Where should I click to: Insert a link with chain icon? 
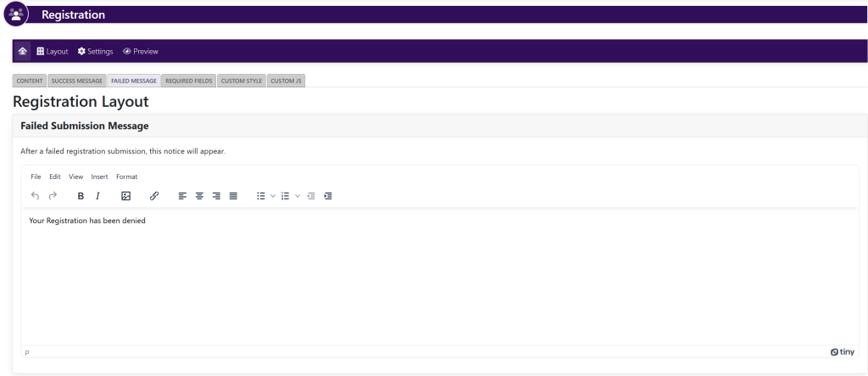[x=153, y=196]
